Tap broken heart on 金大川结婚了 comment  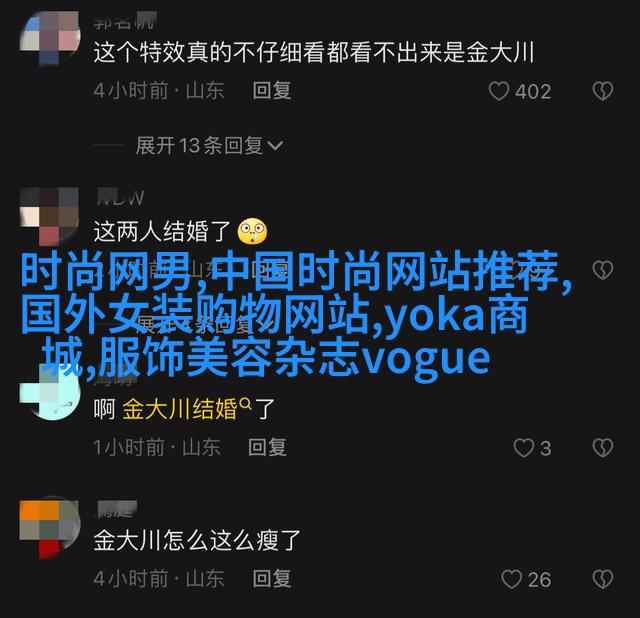[x=603, y=448]
